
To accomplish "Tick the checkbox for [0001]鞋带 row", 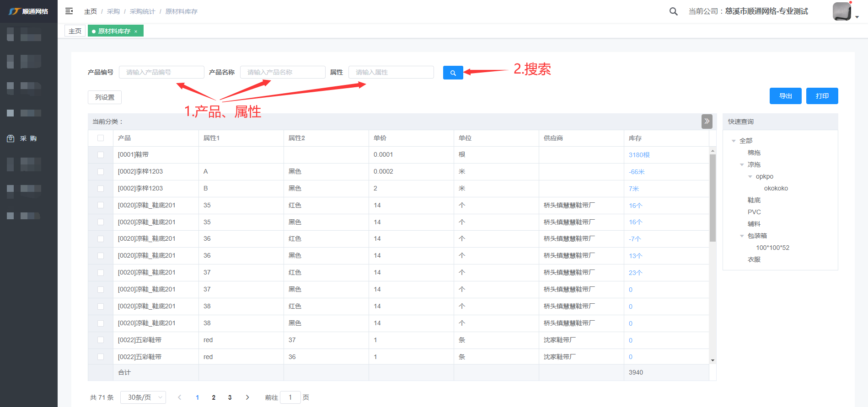I will click(x=101, y=155).
